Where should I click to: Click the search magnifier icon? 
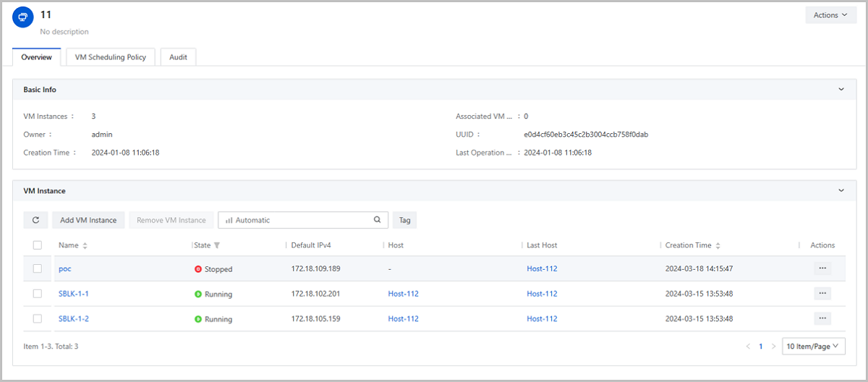[x=377, y=220]
